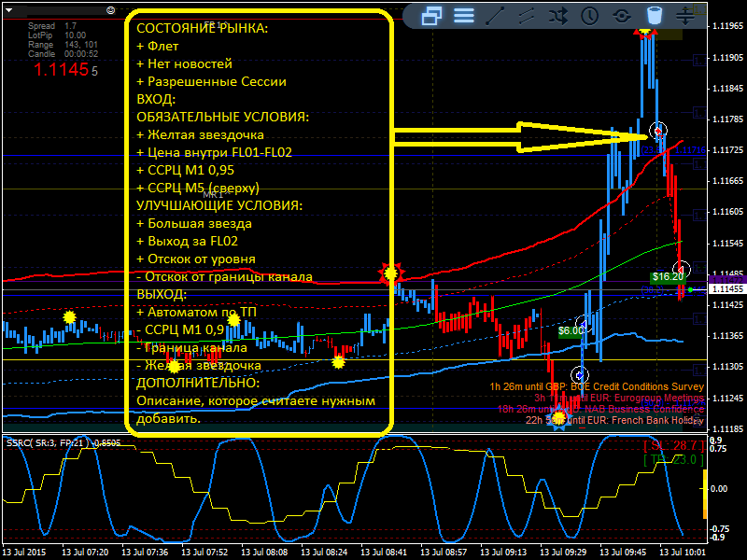Click the smiley expert advisor icon
This screenshot has width=747, height=560.
(x=110, y=10)
